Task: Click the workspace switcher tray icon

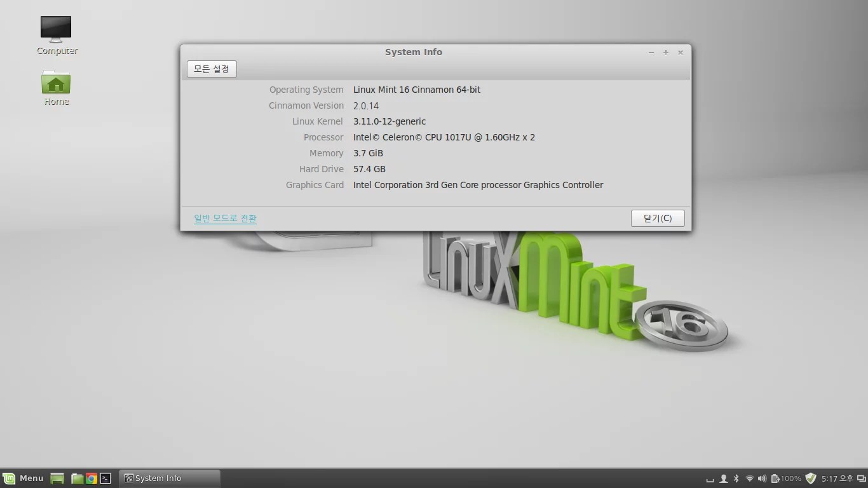Action: [x=860, y=478]
